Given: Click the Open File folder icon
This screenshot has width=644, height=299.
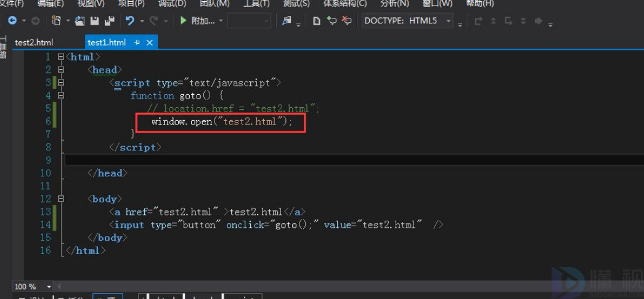Looking at the screenshot, I should point(79,20).
